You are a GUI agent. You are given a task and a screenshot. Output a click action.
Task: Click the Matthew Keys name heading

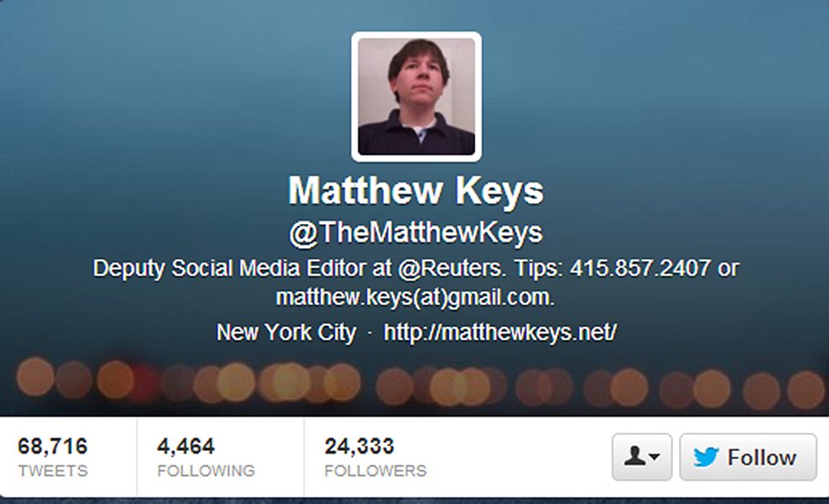click(416, 191)
